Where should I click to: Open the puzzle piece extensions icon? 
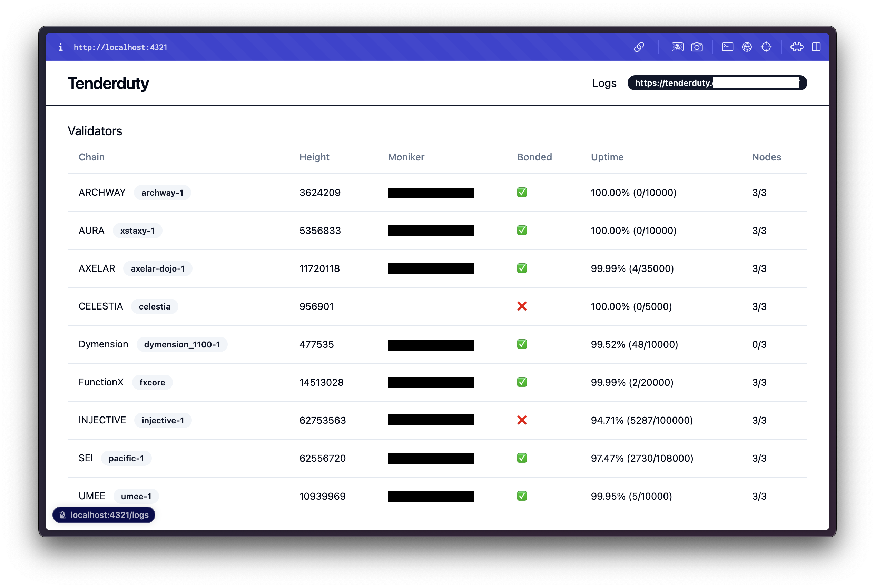click(797, 47)
